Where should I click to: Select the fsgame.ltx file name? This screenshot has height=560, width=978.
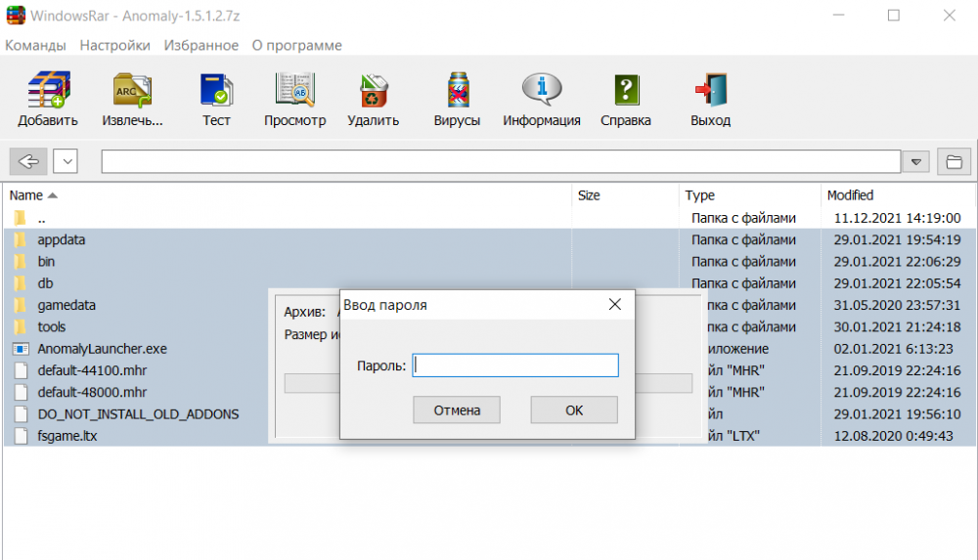[67, 436]
